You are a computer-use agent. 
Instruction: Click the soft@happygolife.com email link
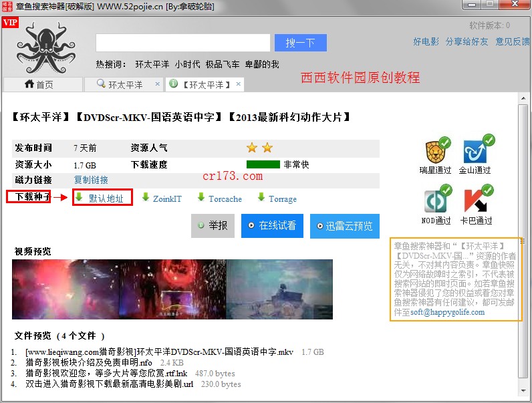click(x=448, y=312)
